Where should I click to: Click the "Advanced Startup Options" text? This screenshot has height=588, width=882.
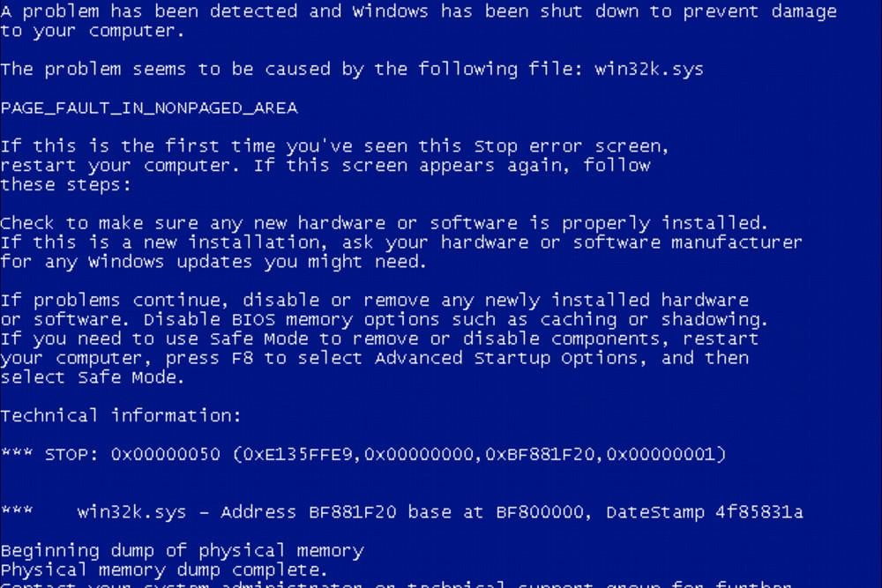tap(505, 358)
